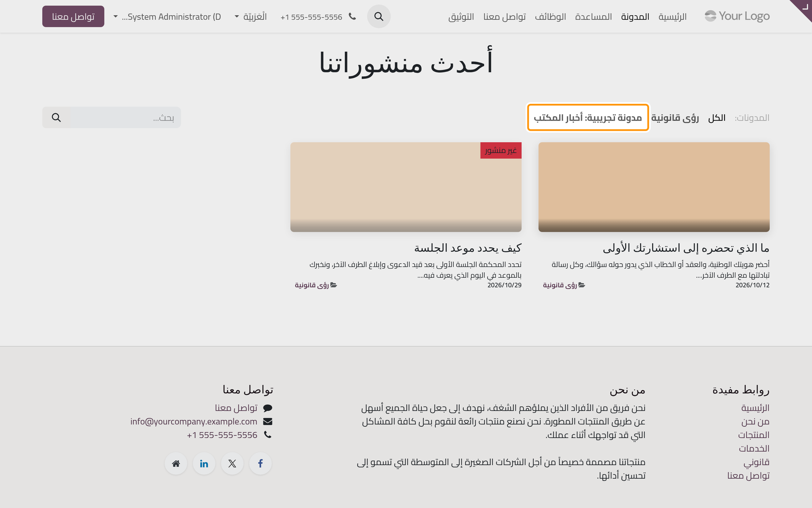The image size is (812, 508).
Task: Click footer الرئيسية link under روابط مفيدة
Action: click(755, 408)
